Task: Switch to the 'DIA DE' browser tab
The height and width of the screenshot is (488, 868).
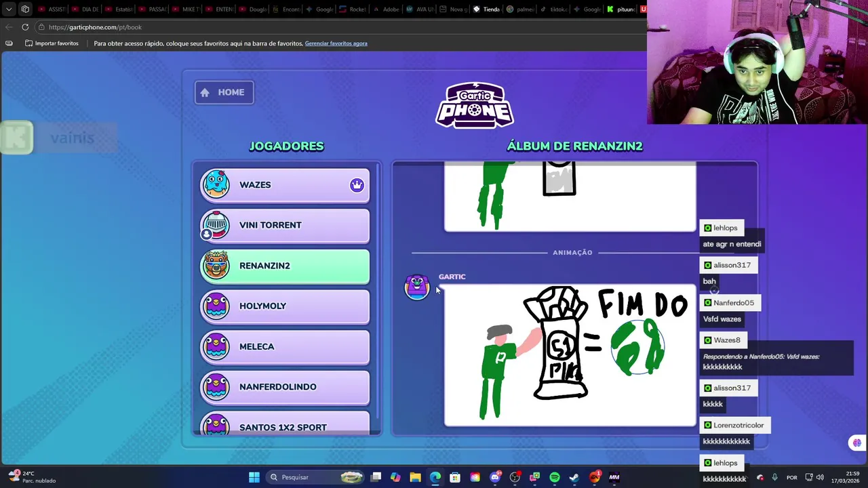Action: click(x=85, y=9)
